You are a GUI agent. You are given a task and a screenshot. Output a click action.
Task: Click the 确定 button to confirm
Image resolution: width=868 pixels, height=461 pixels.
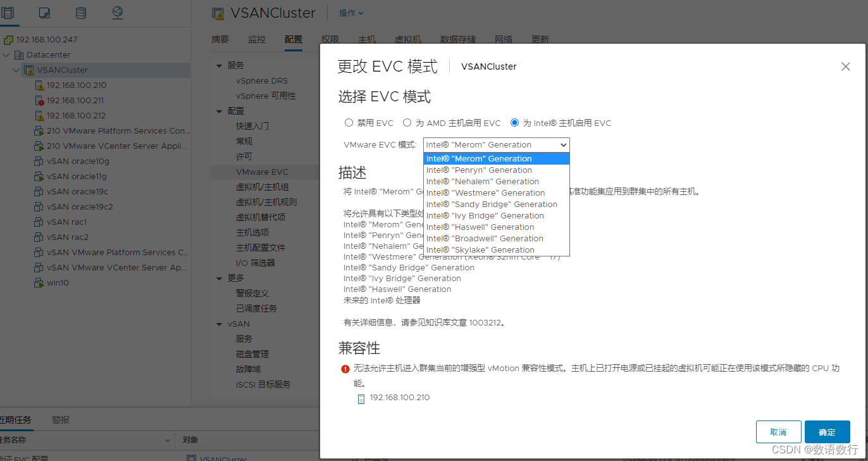coord(827,431)
